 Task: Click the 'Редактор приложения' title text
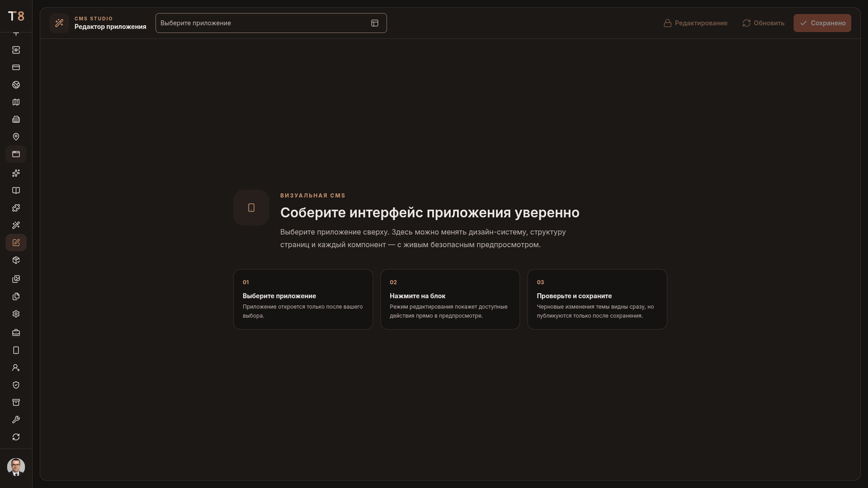pyautogui.click(x=110, y=27)
